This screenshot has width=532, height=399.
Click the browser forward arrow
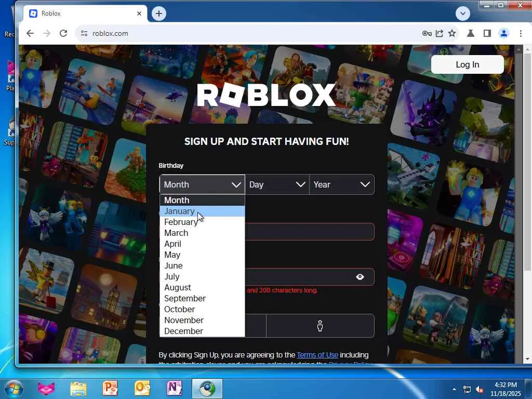47,33
